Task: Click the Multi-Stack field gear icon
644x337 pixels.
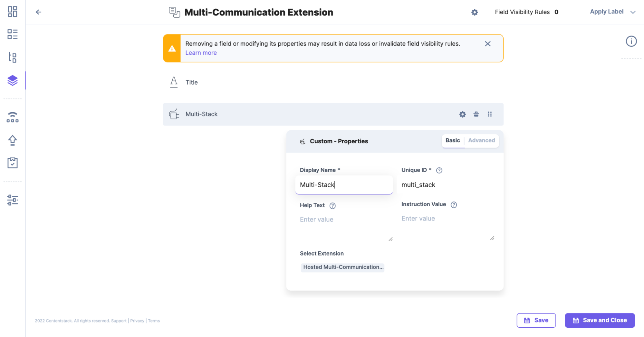Action: tap(462, 114)
